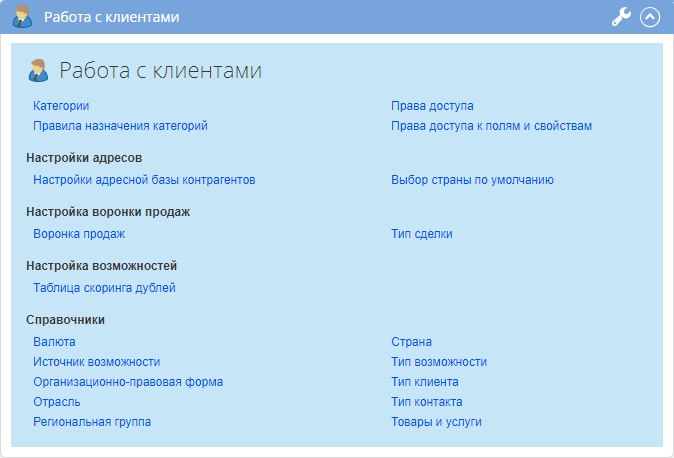Open the Воронка продаж settings

[79, 234]
